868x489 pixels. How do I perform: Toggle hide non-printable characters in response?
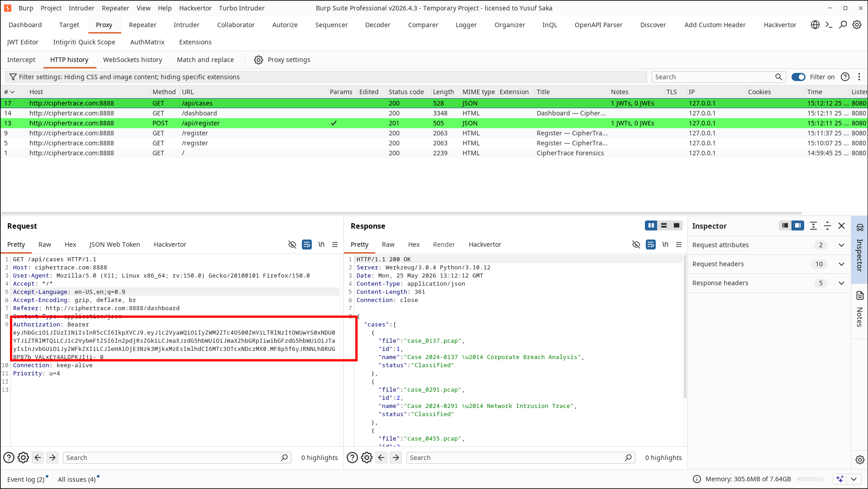pyautogui.click(x=636, y=244)
